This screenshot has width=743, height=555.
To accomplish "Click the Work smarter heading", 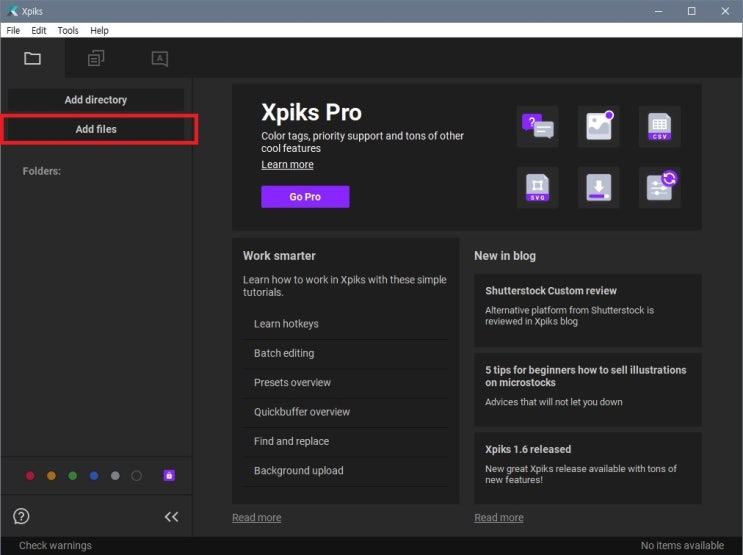I will click(x=279, y=256).
